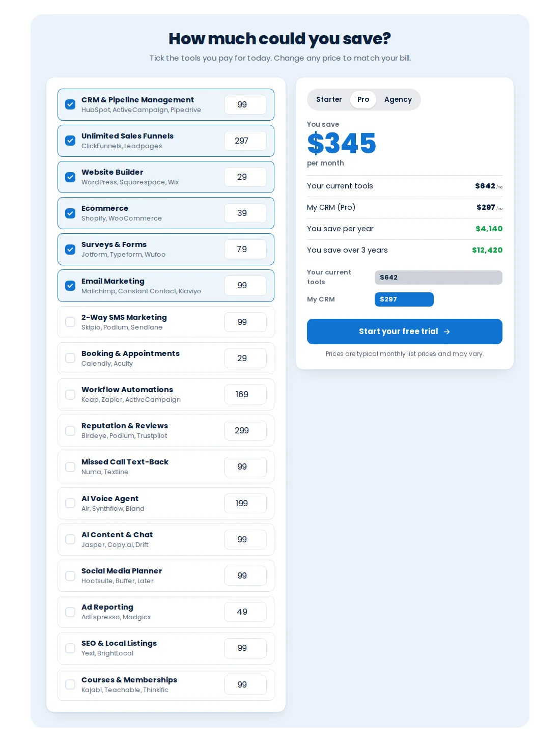Viewport: 560px width, 742px height.
Task: Tick Booking & Appointments checkbox
Action: [x=70, y=358]
